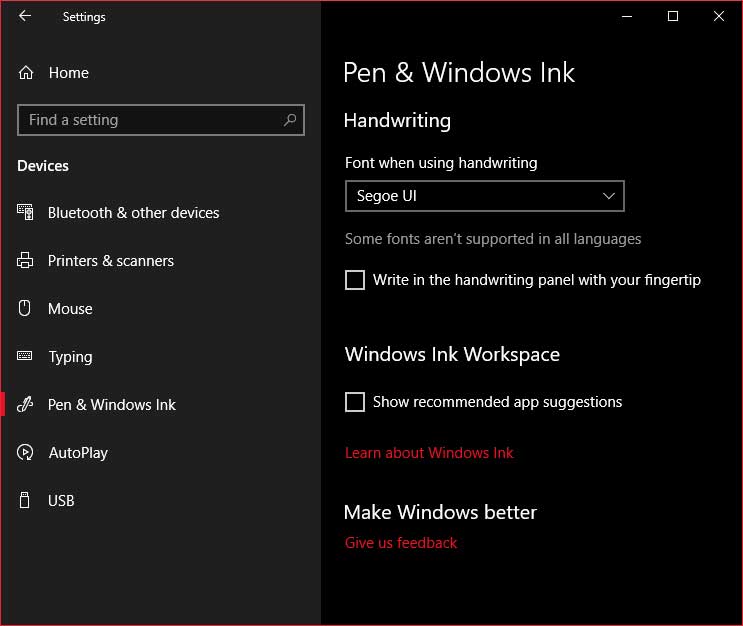Click the Mouse icon in sidebar

(24, 308)
